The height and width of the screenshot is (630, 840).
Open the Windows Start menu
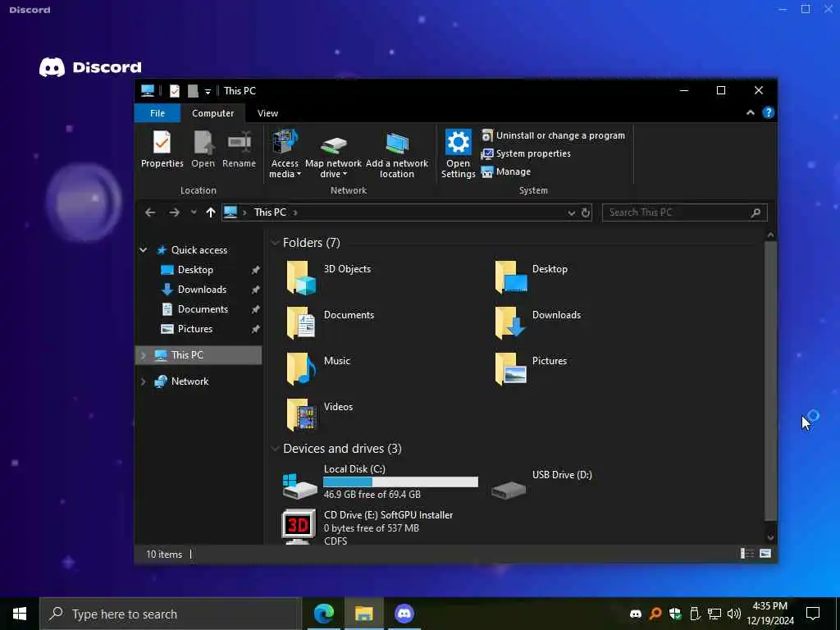(x=20, y=614)
